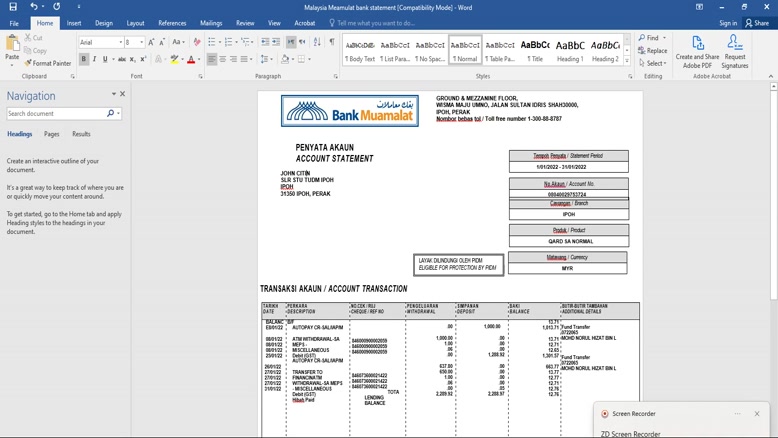The width and height of the screenshot is (778, 438).
Task: Toggle Italic formatting
Action: pyautogui.click(x=95, y=60)
